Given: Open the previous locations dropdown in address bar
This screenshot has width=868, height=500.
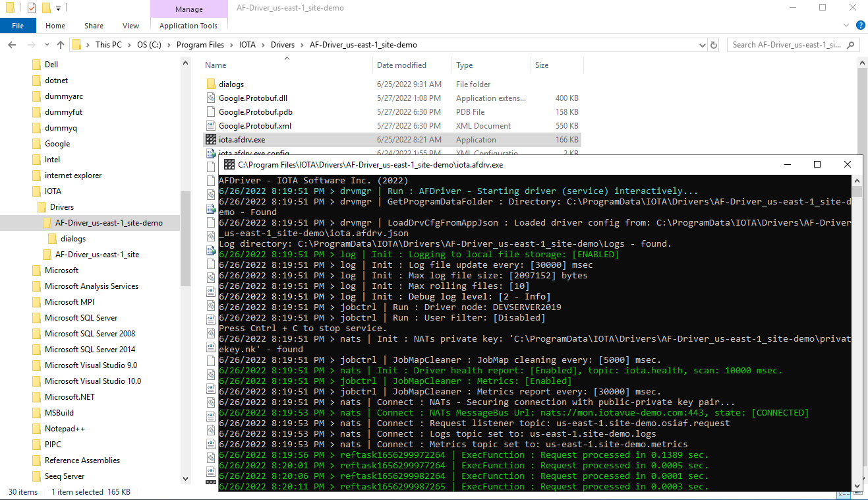Looking at the screenshot, I should [702, 45].
